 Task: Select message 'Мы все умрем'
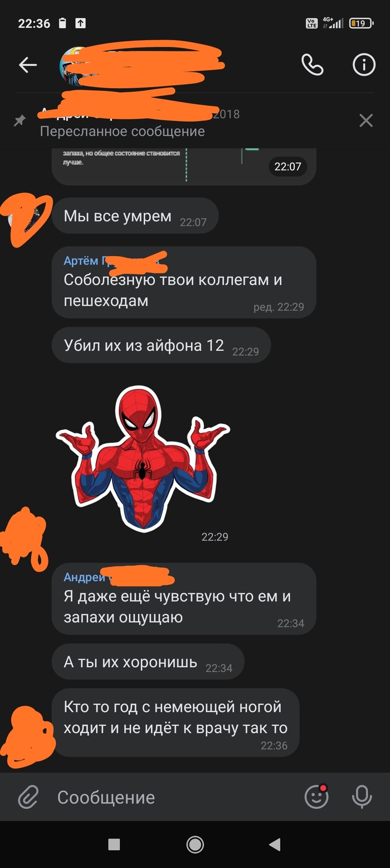tap(135, 216)
